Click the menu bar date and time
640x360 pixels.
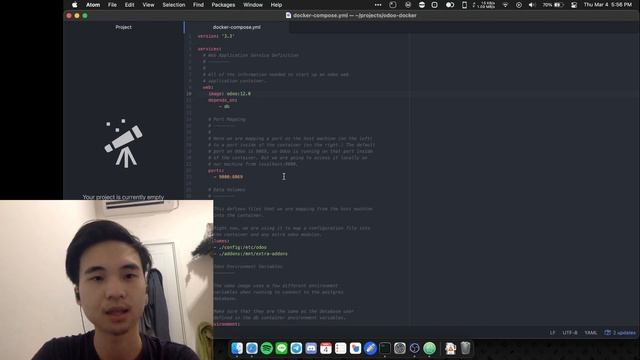click(608, 5)
